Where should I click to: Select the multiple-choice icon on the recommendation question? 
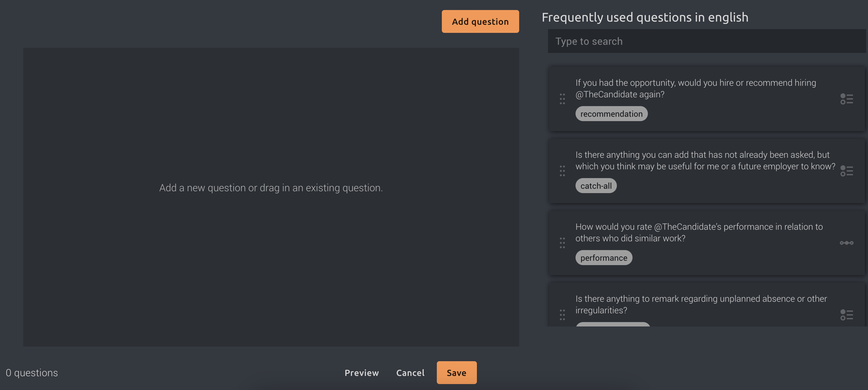tap(847, 99)
